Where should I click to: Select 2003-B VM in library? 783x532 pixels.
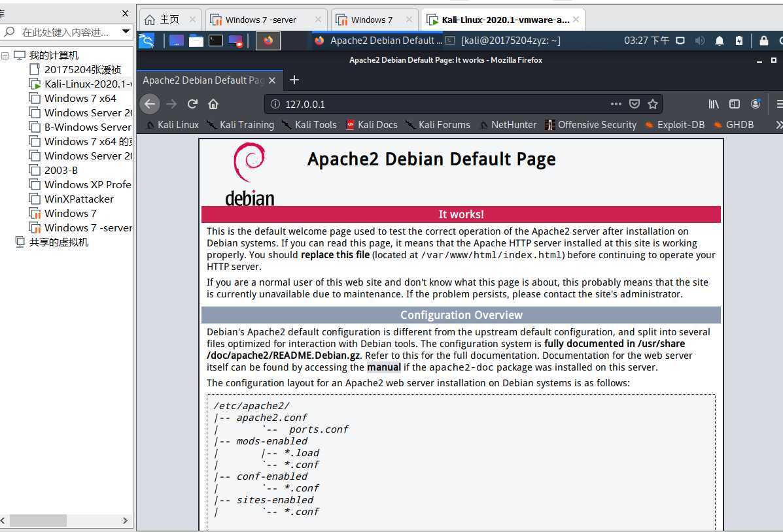click(x=54, y=170)
